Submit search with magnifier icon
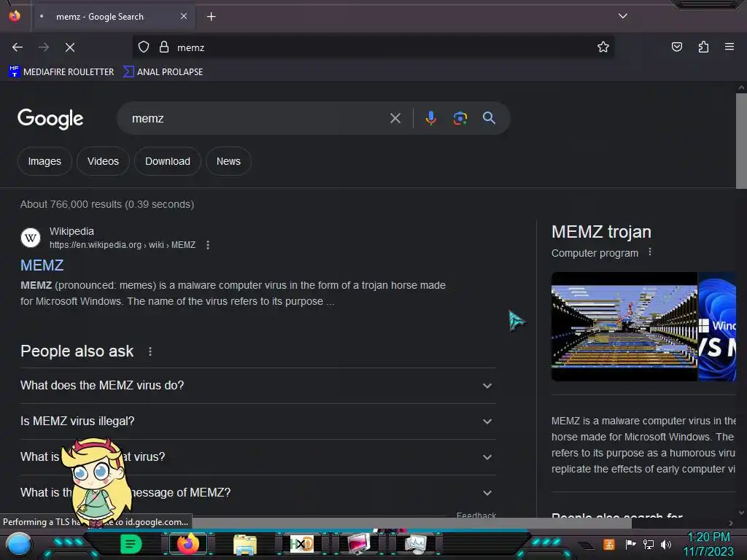The height and width of the screenshot is (560, 747). pyautogui.click(x=489, y=118)
